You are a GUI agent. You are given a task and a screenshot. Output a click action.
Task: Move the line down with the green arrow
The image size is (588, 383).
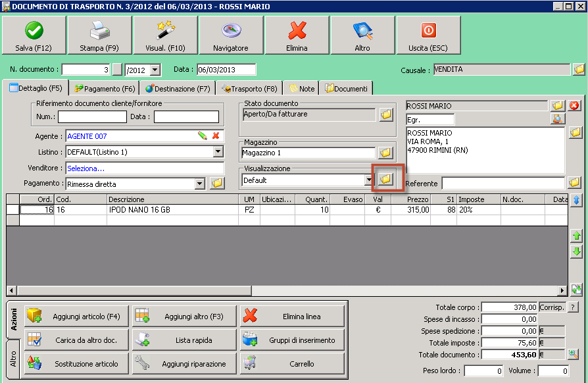coord(576,251)
